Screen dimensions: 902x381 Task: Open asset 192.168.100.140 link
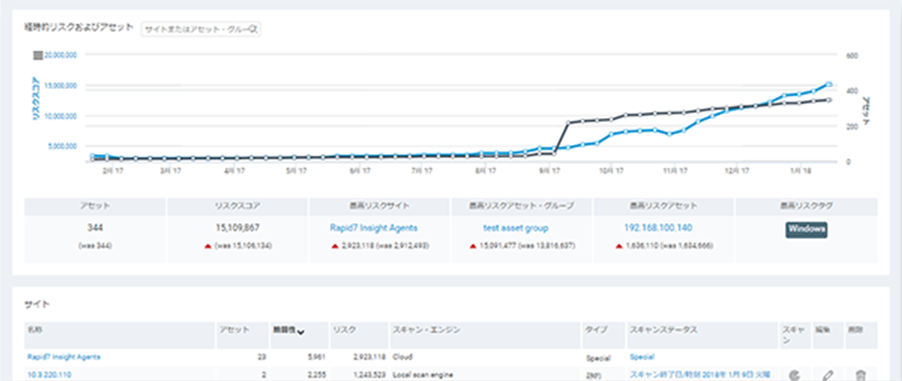coord(658,228)
